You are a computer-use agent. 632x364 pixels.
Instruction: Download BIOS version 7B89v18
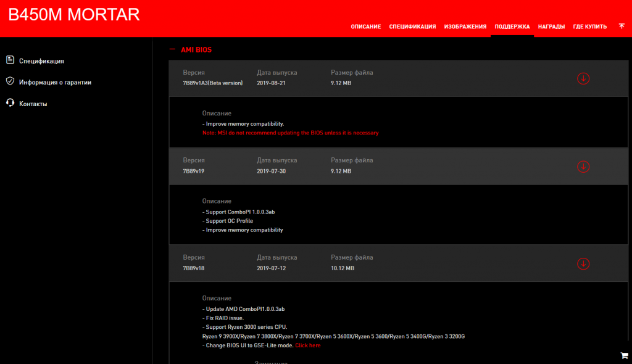pos(583,263)
